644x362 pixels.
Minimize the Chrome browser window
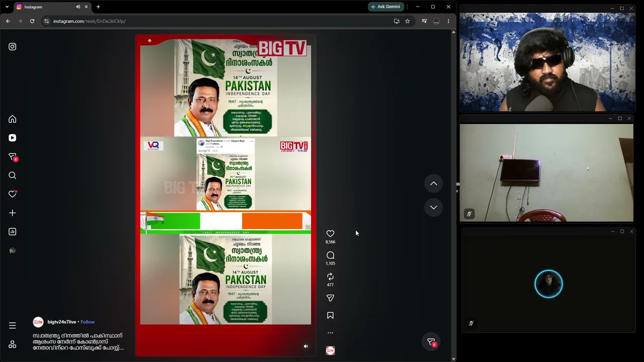(x=417, y=7)
